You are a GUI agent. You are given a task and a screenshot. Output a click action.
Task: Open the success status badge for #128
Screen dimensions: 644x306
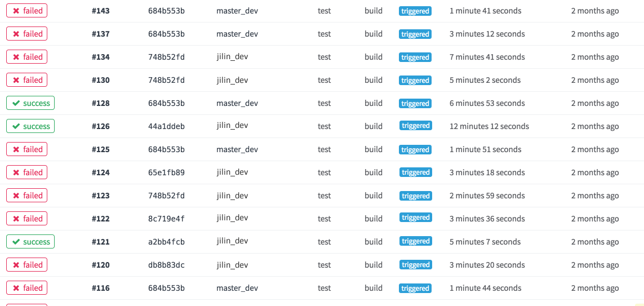click(x=30, y=103)
